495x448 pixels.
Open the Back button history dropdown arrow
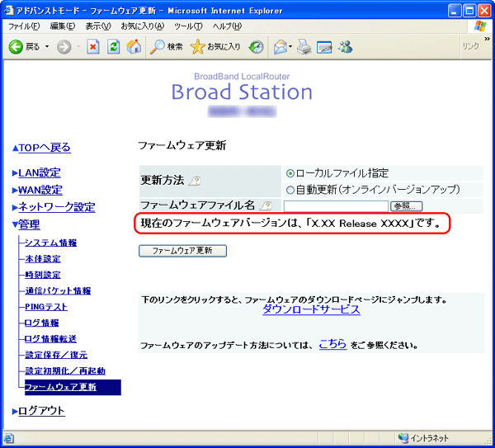click(47, 47)
